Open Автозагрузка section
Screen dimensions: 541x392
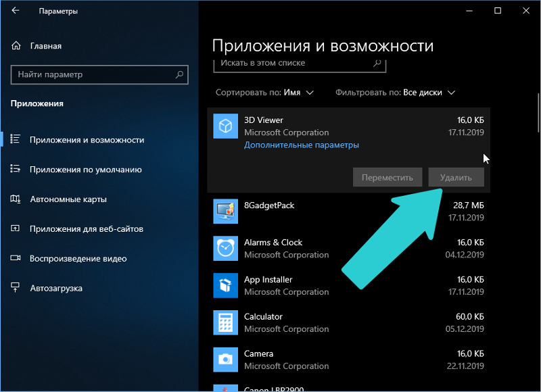(x=56, y=288)
